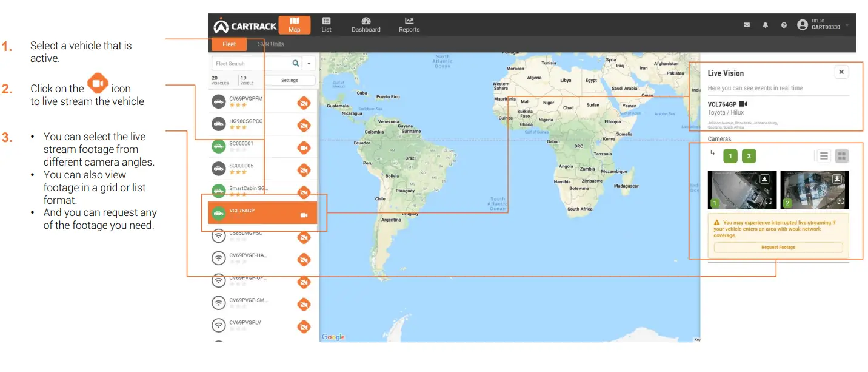868x372 pixels.
Task: Expand camera 1 feed to fullscreen
Action: (x=768, y=201)
